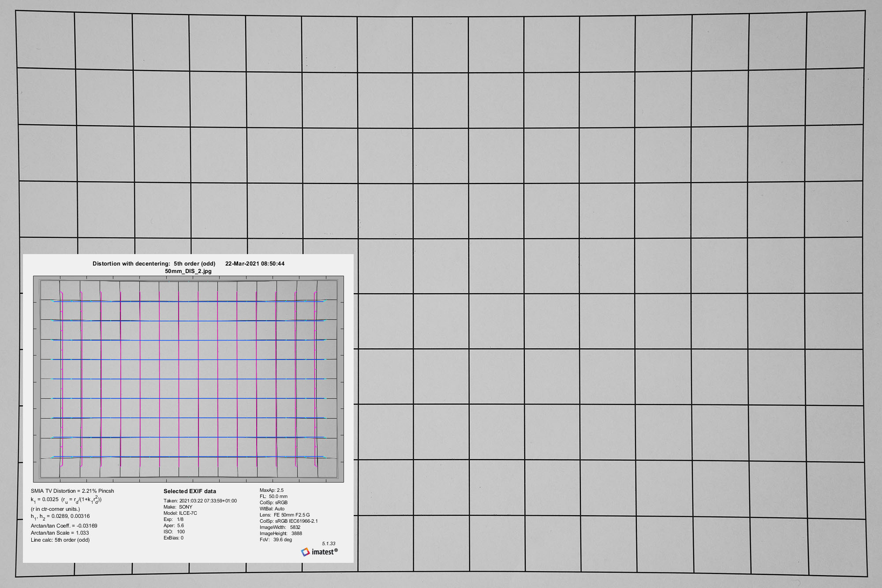Click the SMIA TV Distortion result line
Screen dimensions: 882x588
tap(72, 491)
